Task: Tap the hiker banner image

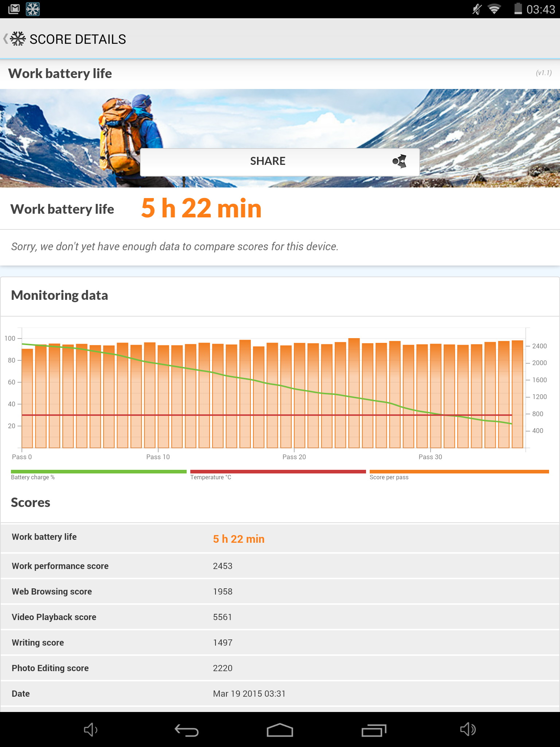Action: coord(280,138)
